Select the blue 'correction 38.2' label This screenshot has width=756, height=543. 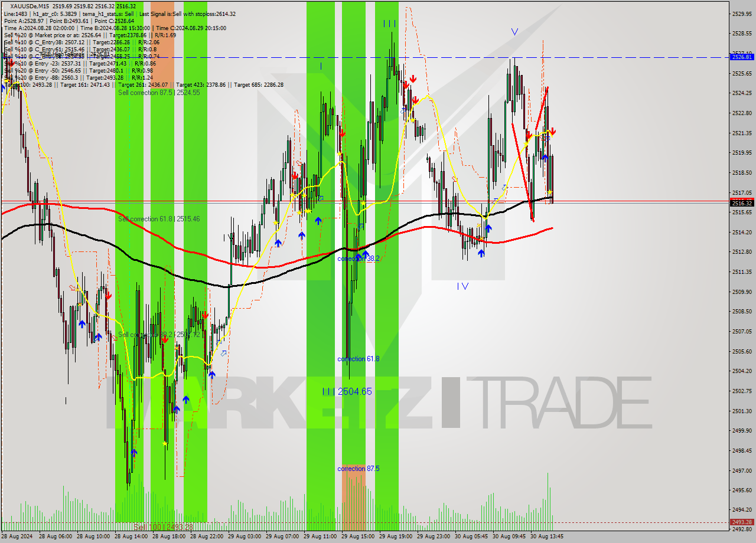point(358,259)
